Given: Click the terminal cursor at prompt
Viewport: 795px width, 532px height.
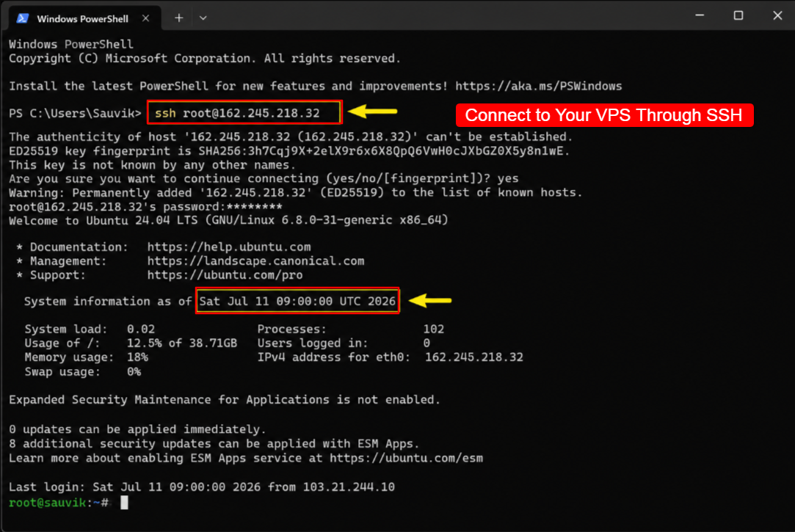Looking at the screenshot, I should point(124,503).
